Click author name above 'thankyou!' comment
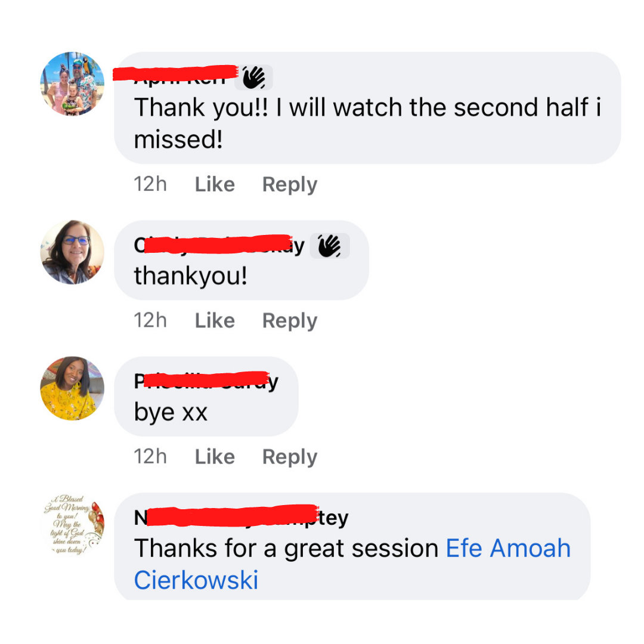Viewport: 644px width, 644px height. tap(219, 246)
